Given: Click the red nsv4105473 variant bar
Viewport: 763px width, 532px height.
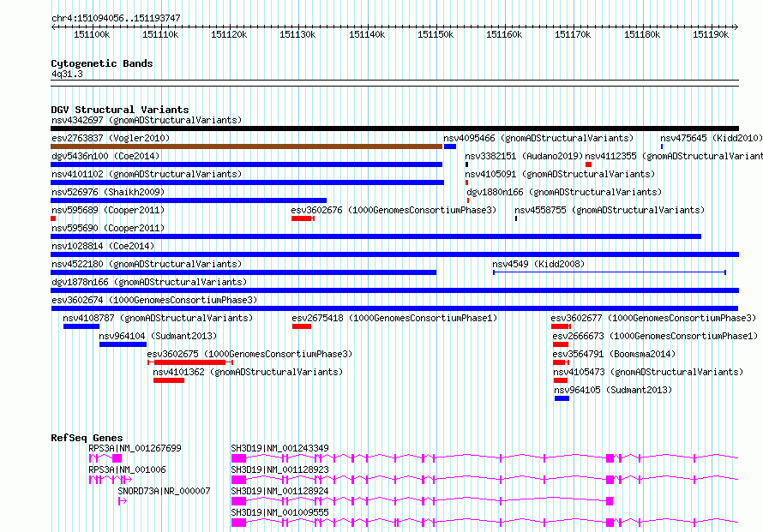Looking at the screenshot, I should [561, 380].
